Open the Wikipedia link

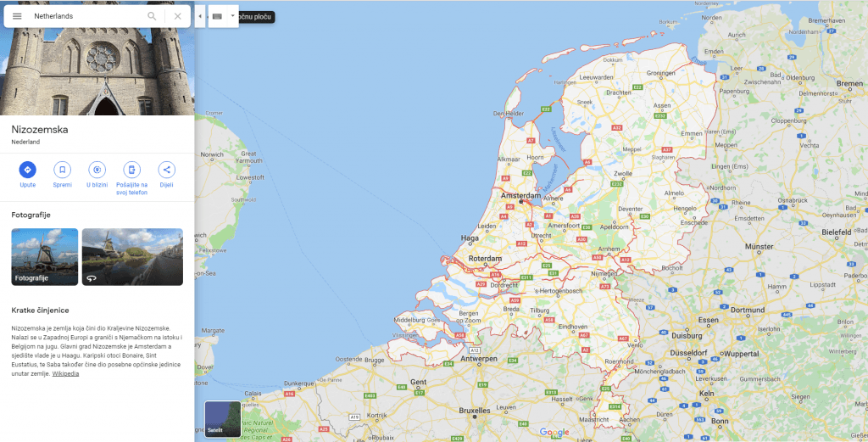point(65,374)
